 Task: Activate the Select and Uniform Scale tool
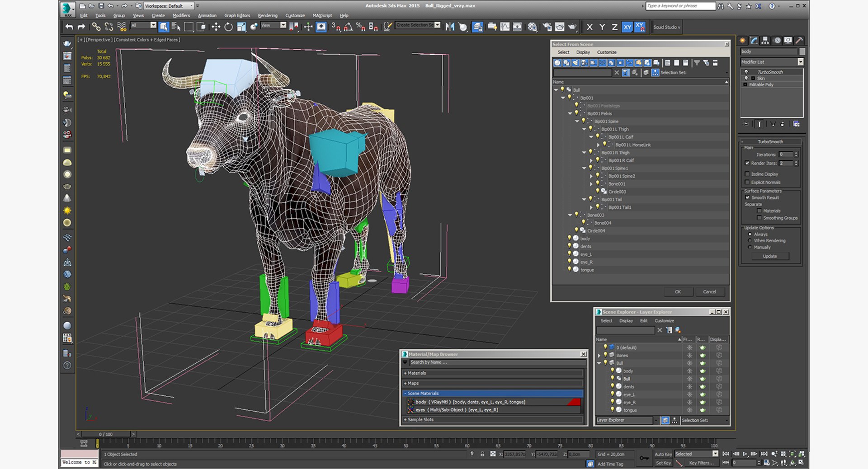241,27
